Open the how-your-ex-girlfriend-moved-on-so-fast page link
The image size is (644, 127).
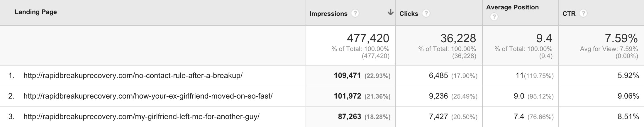click(x=148, y=96)
